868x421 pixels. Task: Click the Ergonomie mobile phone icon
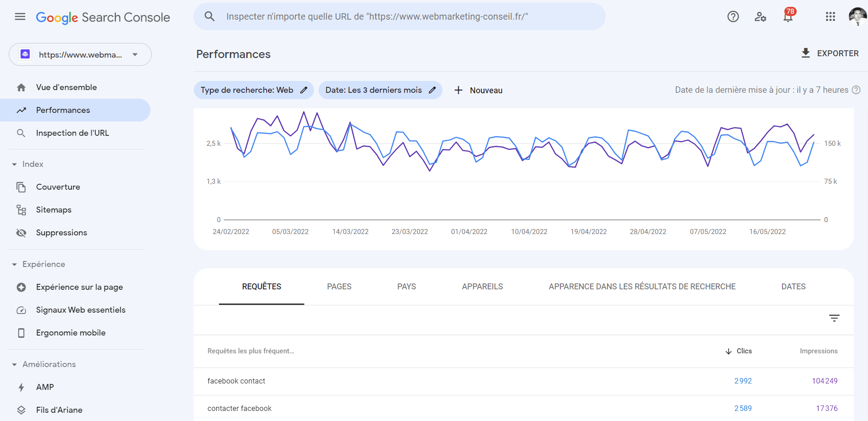click(21, 333)
